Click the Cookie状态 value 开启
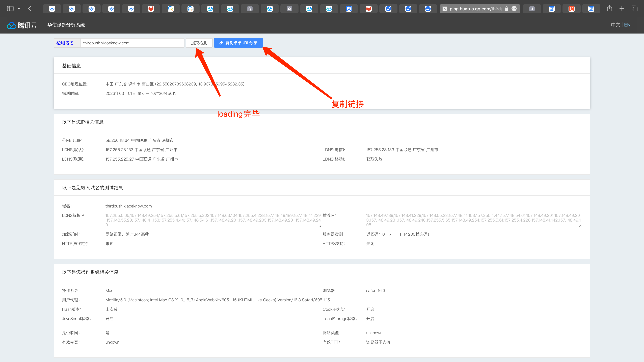Viewport: 644px width, 362px height. point(370,309)
